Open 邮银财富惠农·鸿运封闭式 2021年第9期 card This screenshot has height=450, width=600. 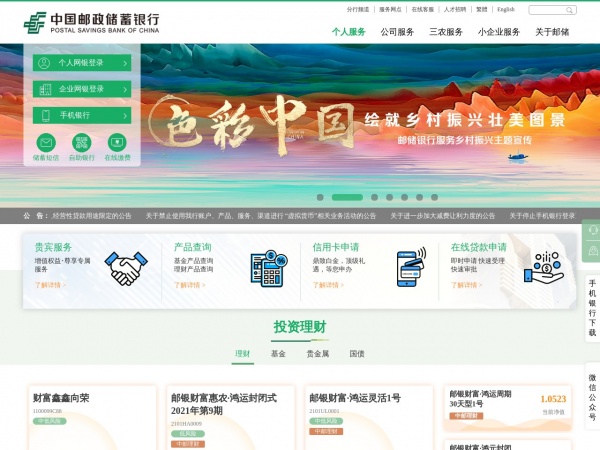231,418
